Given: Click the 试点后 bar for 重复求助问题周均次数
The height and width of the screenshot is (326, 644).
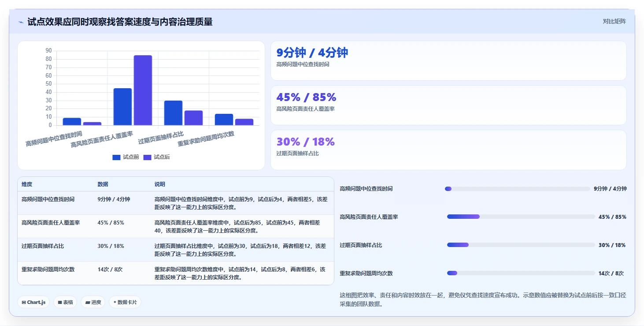Looking at the screenshot, I should tap(244, 122).
